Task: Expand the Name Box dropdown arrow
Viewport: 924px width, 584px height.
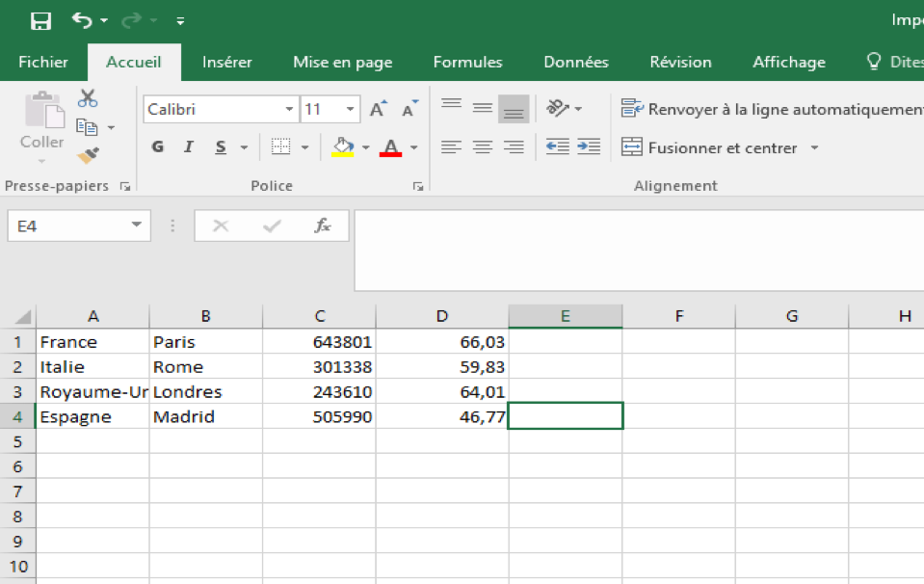Action: coord(136,226)
